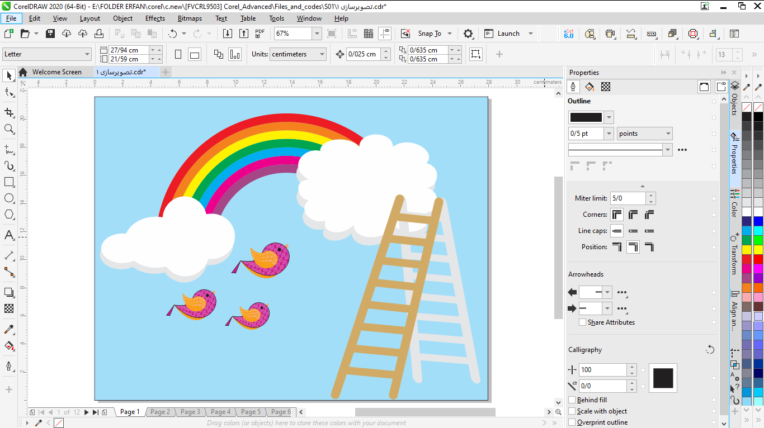Open the points unit dropdown
Screen dimensions: 764x428
668,133
